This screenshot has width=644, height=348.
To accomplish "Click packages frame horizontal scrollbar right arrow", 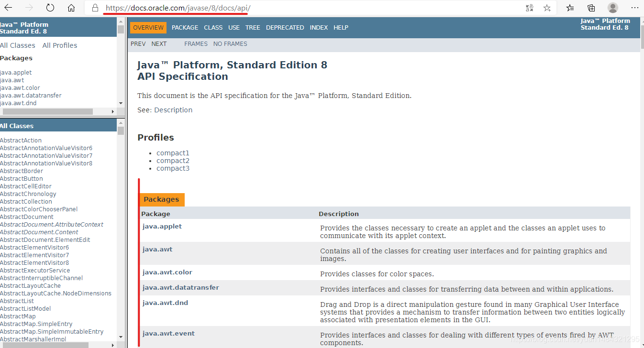I will tap(113, 111).
